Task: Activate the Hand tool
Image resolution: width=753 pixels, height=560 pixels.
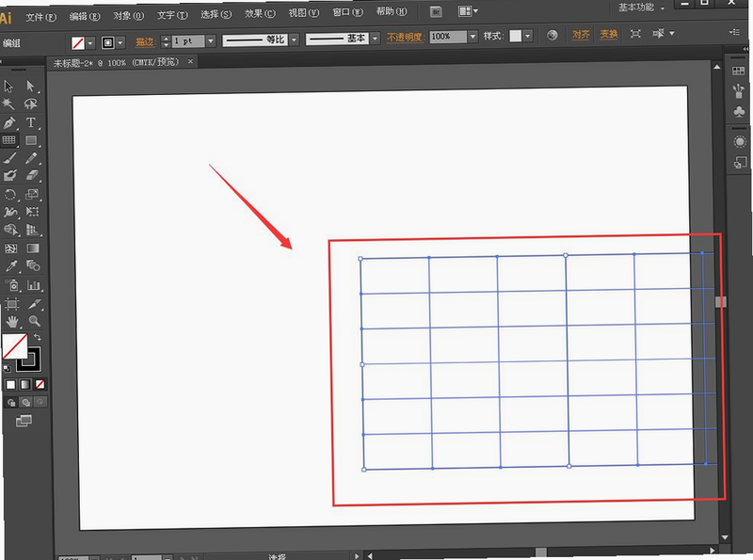Action: point(12,321)
